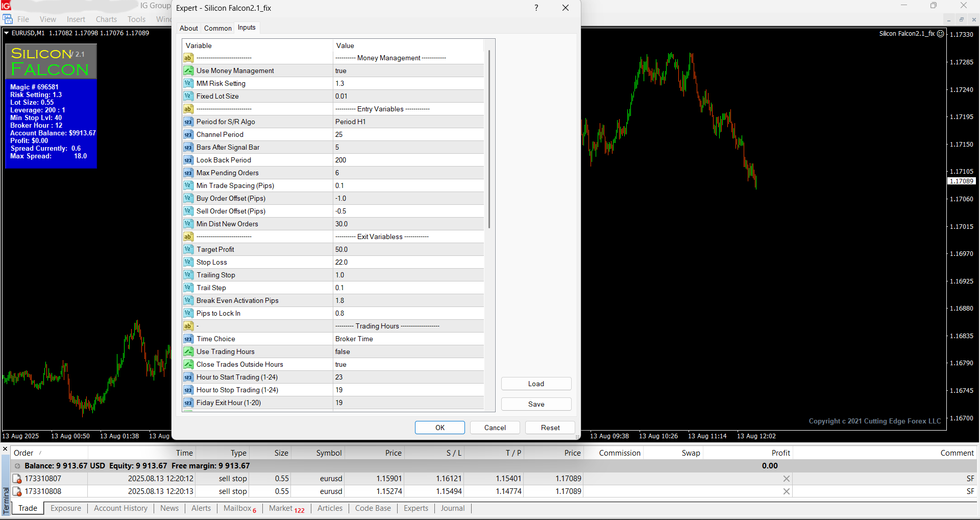Click the order icon for ticket 173310808
980x520 pixels.
pos(17,491)
